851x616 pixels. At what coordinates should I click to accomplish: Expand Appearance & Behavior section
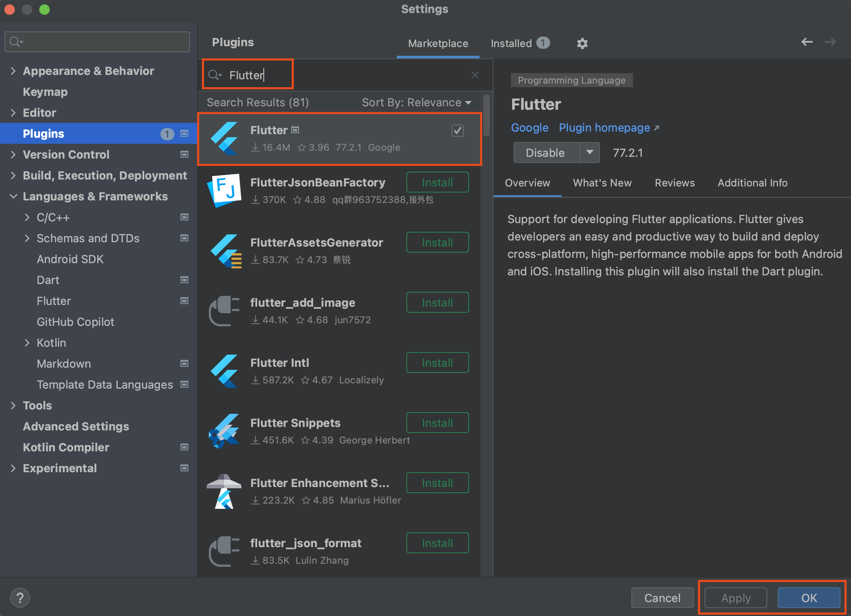(13, 71)
